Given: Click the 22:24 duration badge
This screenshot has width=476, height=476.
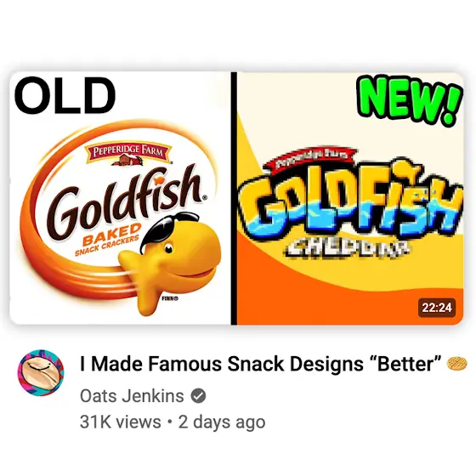Looking at the screenshot, I should pos(437,308).
